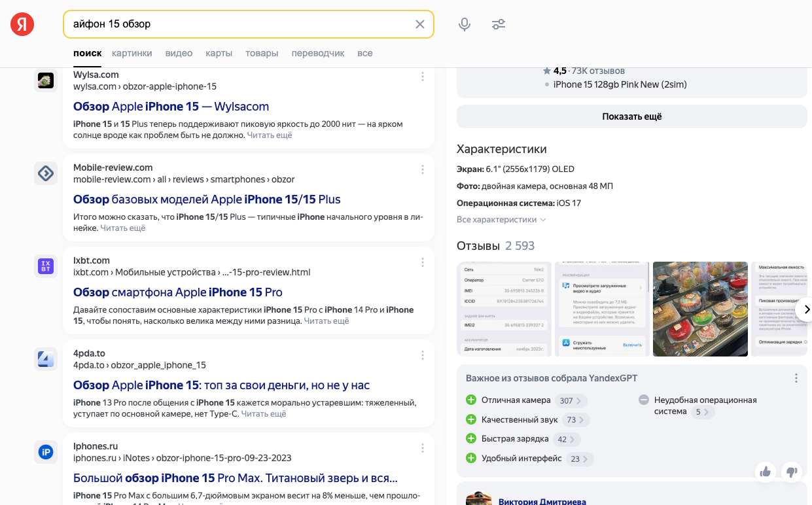Image resolution: width=812 pixels, height=505 pixels.
Task: Like the YandexGPT reviews summary
Action: coord(766,471)
